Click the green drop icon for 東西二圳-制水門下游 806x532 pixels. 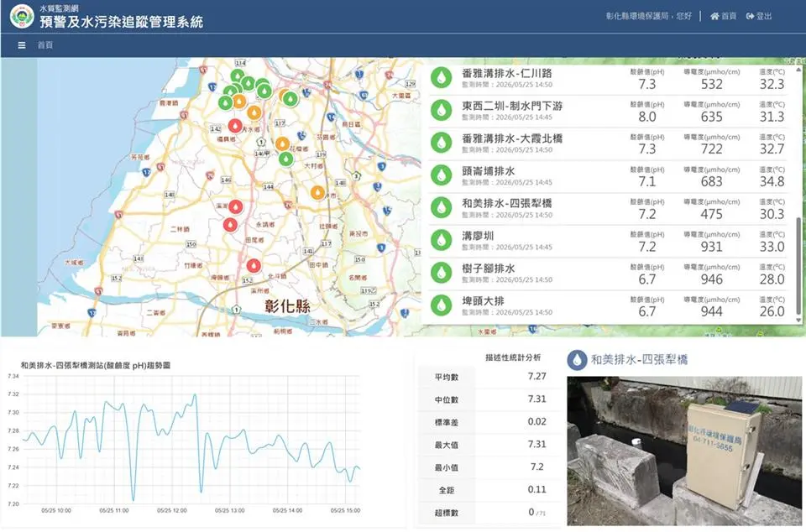tap(441, 111)
